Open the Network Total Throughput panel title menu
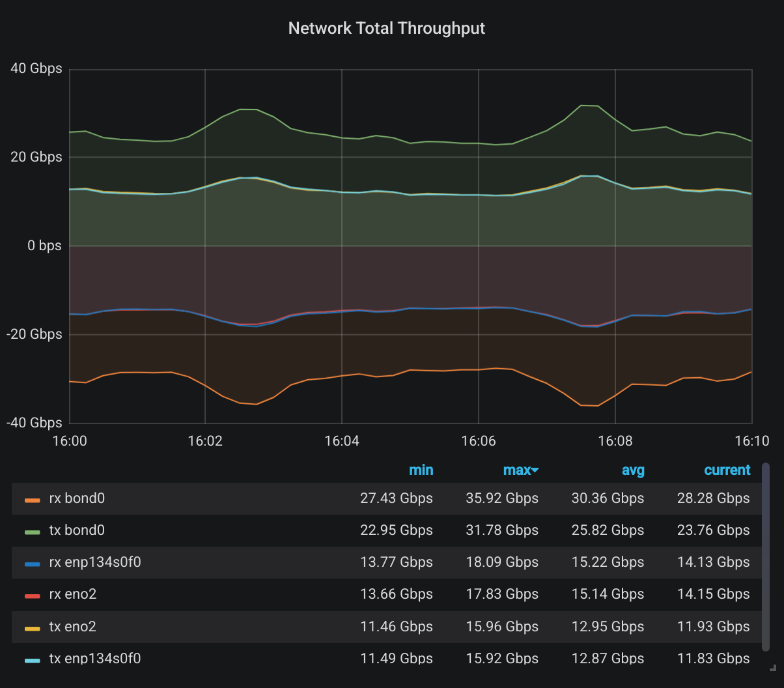The width and height of the screenshot is (784, 688). coord(387,29)
